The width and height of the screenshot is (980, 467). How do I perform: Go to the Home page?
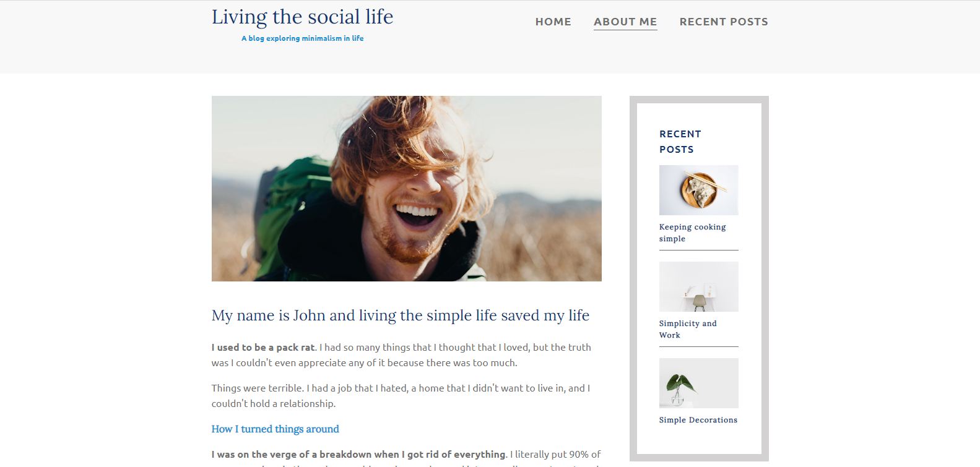point(553,22)
